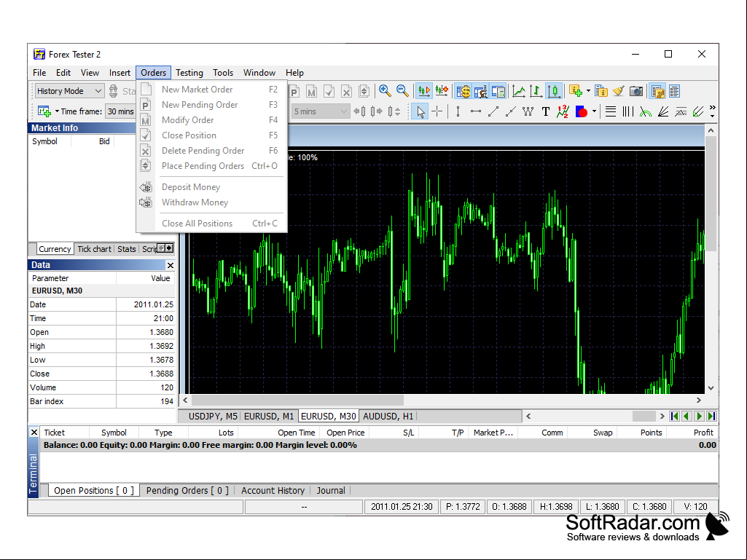Toggle the panel icon with microscope
The height and width of the screenshot is (560, 747).
[x=481, y=91]
